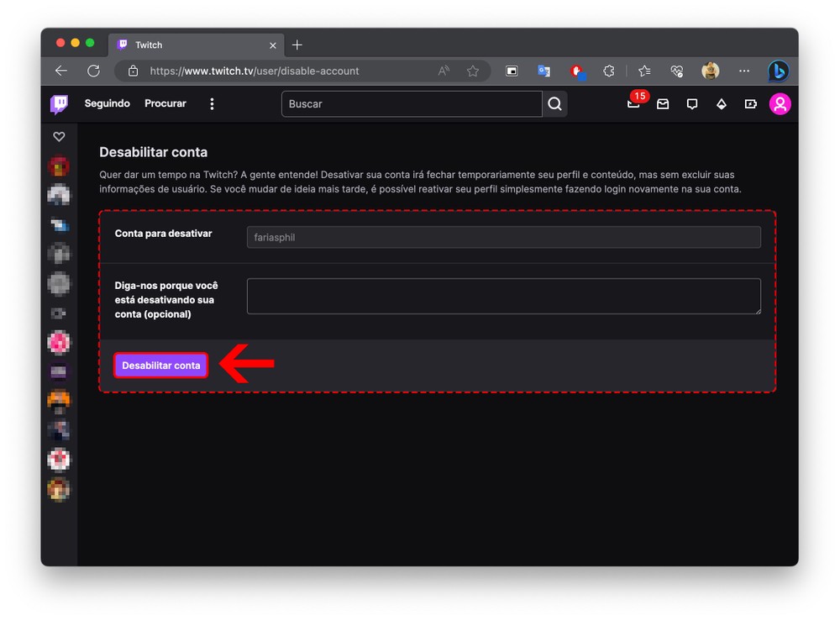Open the favorites list star icon
This screenshot has height=621, width=840.
tap(644, 71)
